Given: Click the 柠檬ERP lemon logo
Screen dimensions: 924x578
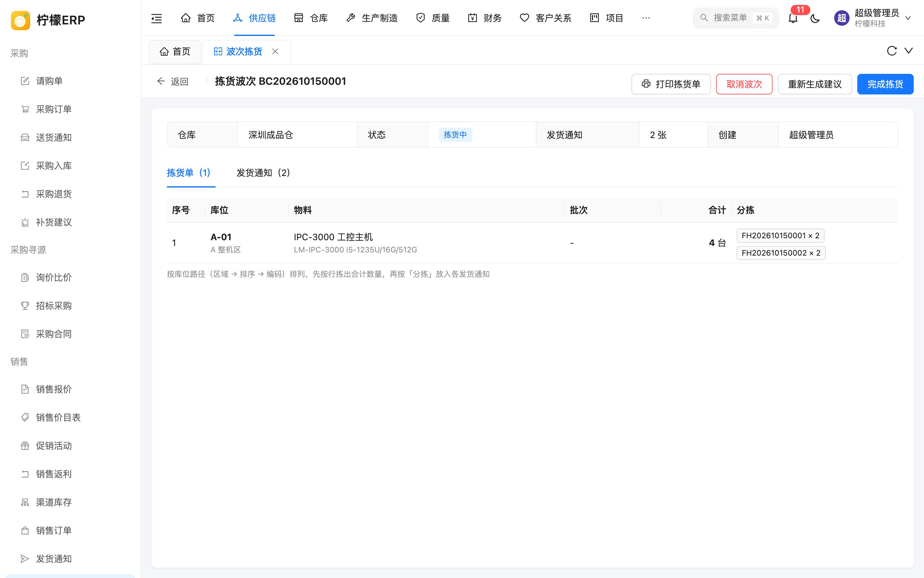Looking at the screenshot, I should coord(21,20).
